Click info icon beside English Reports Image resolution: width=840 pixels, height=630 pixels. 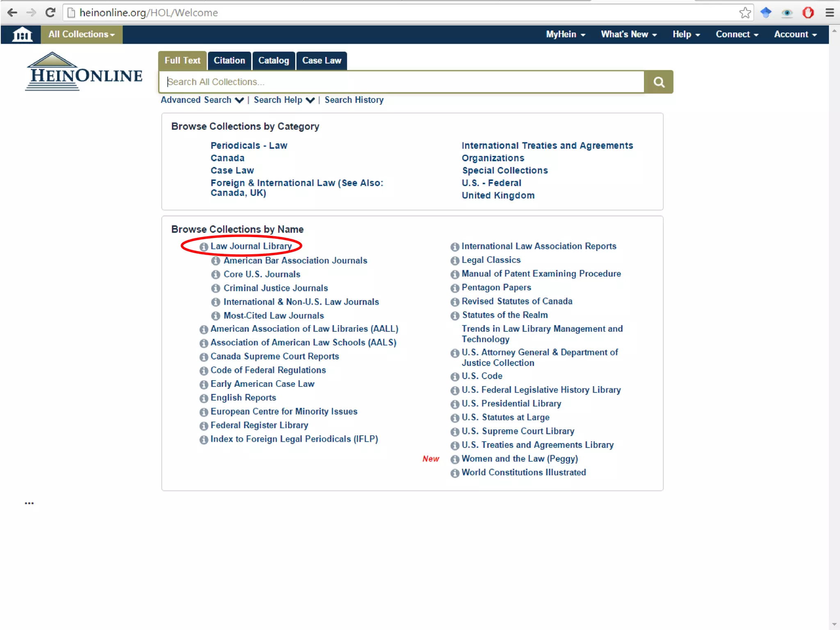pos(203,399)
